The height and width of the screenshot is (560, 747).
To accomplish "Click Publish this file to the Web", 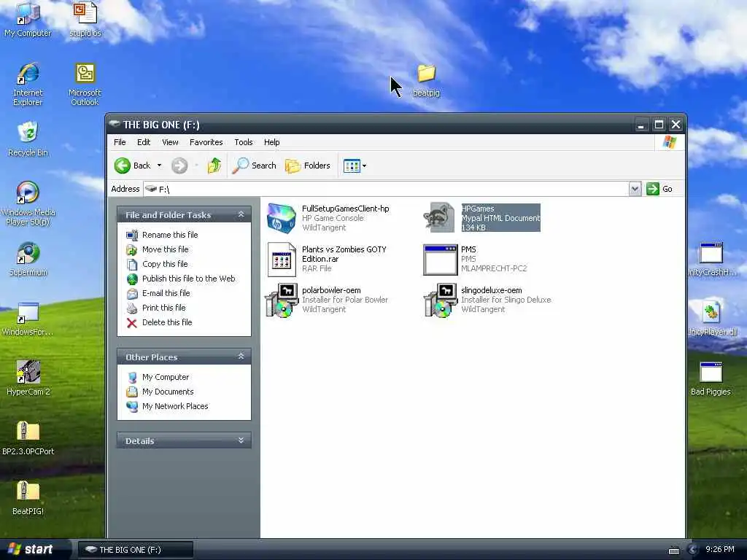I will (x=189, y=279).
